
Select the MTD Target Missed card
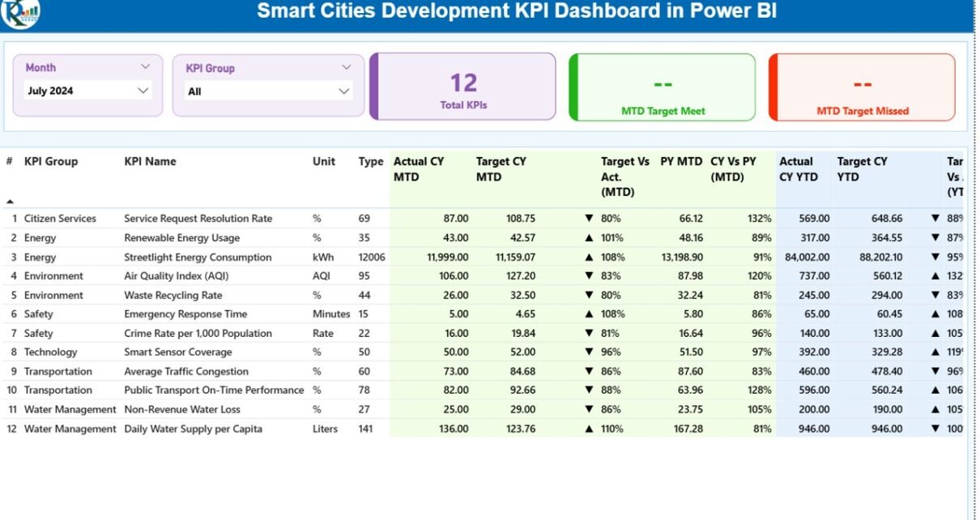(x=862, y=87)
